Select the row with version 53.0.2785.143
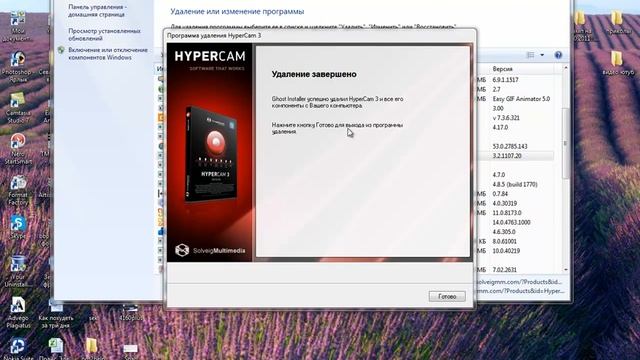Viewport: 640px width, 360px height. point(510,146)
